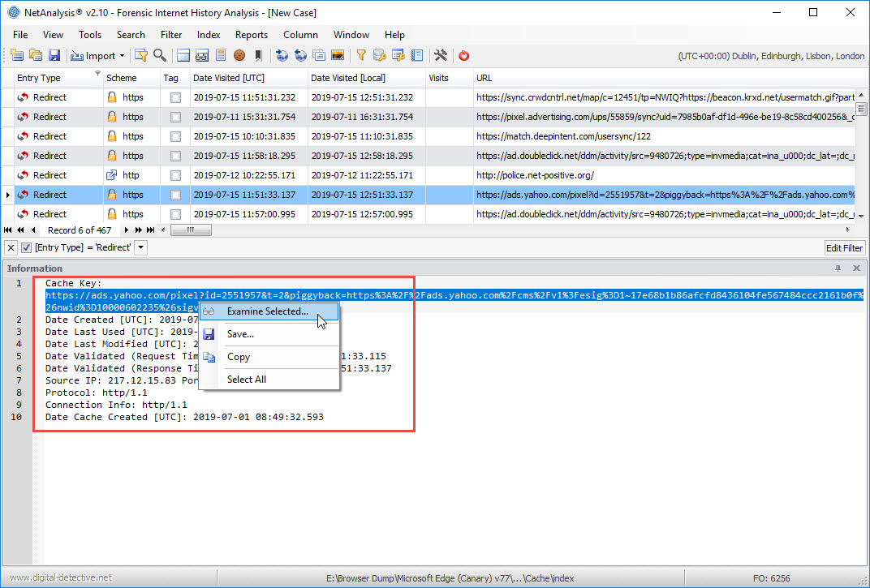Click the table with glasses examine icon

[x=202, y=55]
